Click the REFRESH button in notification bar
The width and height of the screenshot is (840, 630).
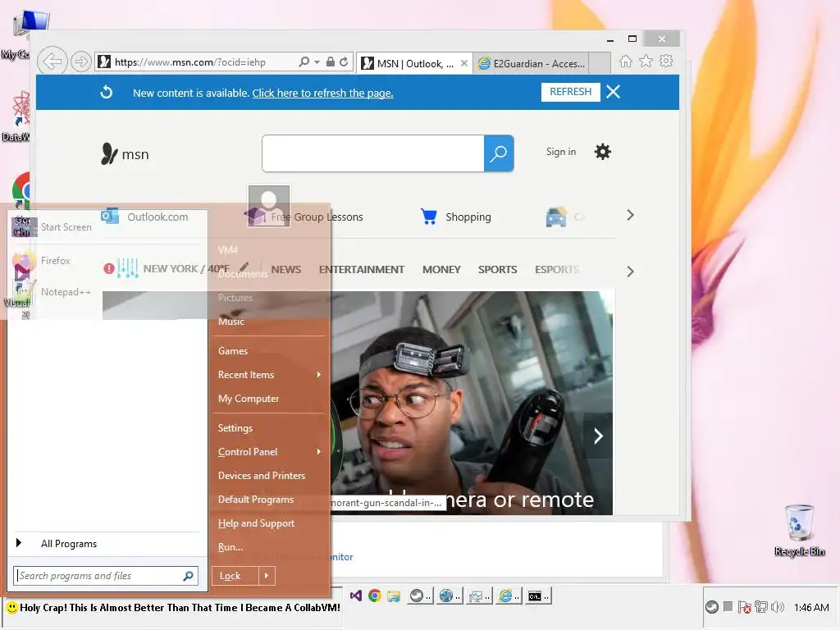[571, 92]
